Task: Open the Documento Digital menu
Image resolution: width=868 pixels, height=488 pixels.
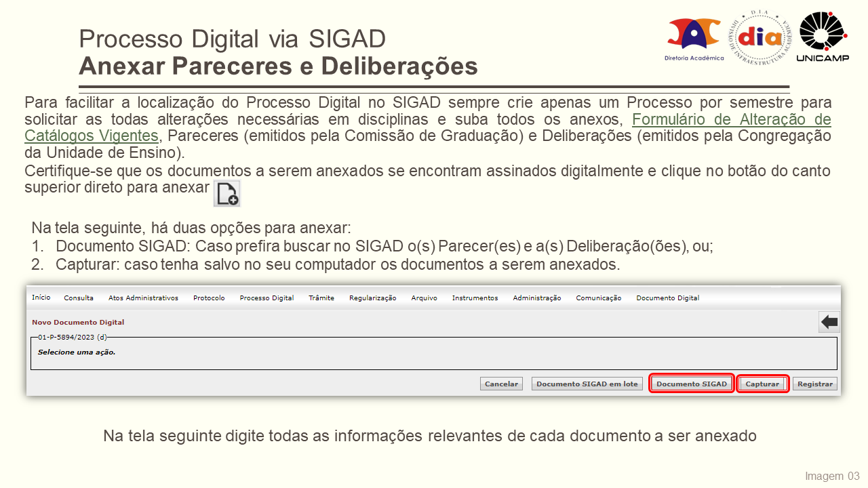Action: click(667, 298)
